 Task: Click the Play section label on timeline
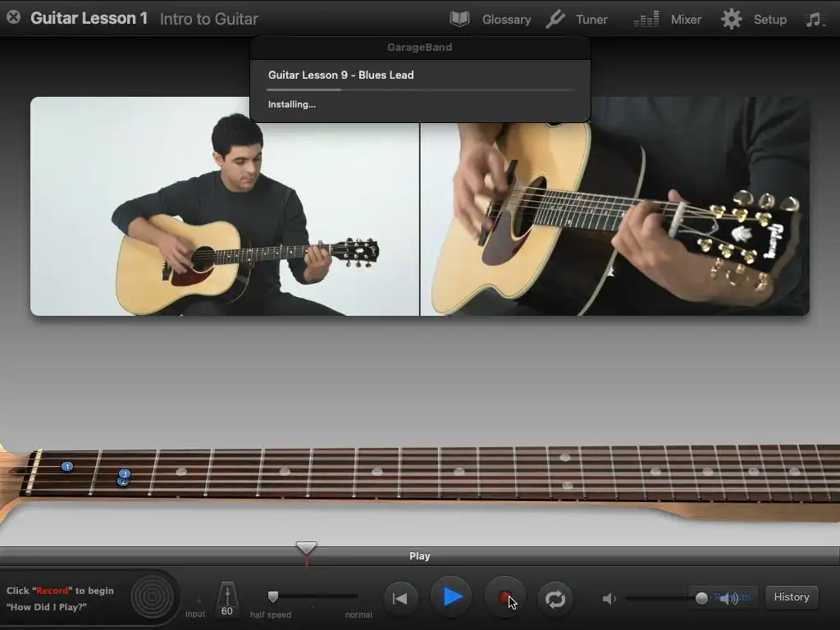click(x=419, y=556)
